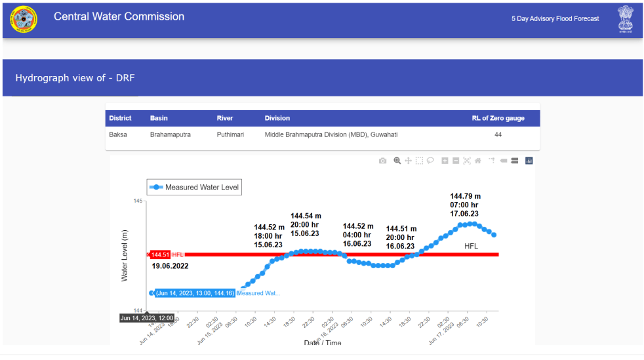Toggle spike lines on the chart

click(491, 161)
